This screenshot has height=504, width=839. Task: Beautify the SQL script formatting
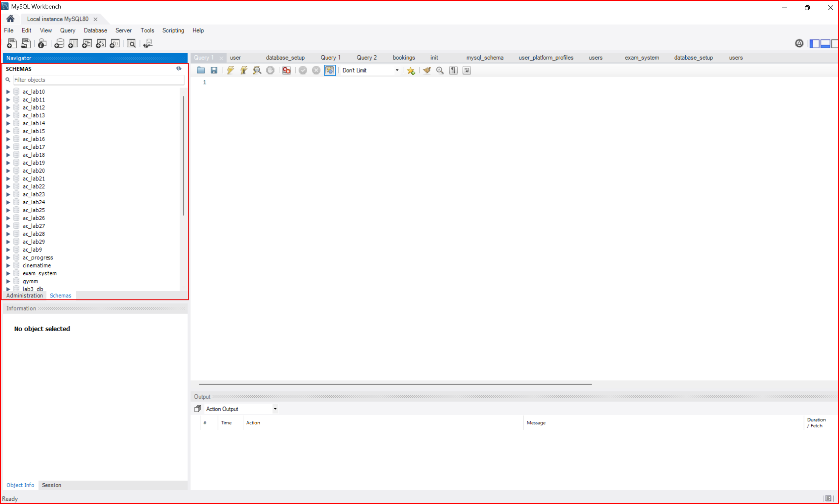point(426,70)
